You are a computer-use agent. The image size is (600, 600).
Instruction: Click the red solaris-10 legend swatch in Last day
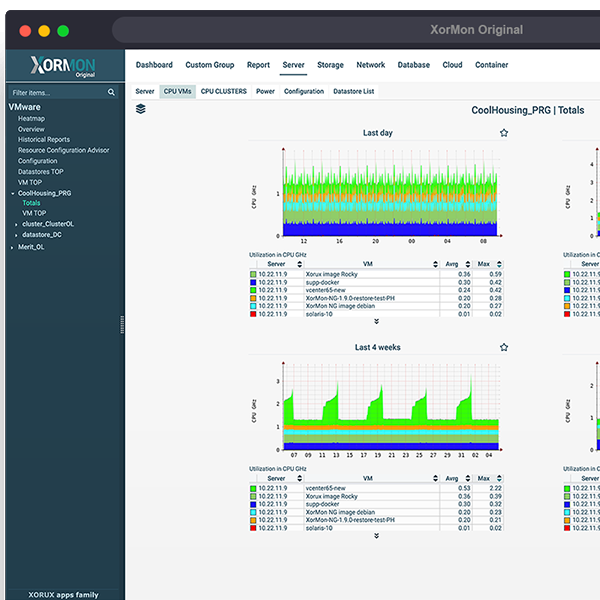[254, 314]
